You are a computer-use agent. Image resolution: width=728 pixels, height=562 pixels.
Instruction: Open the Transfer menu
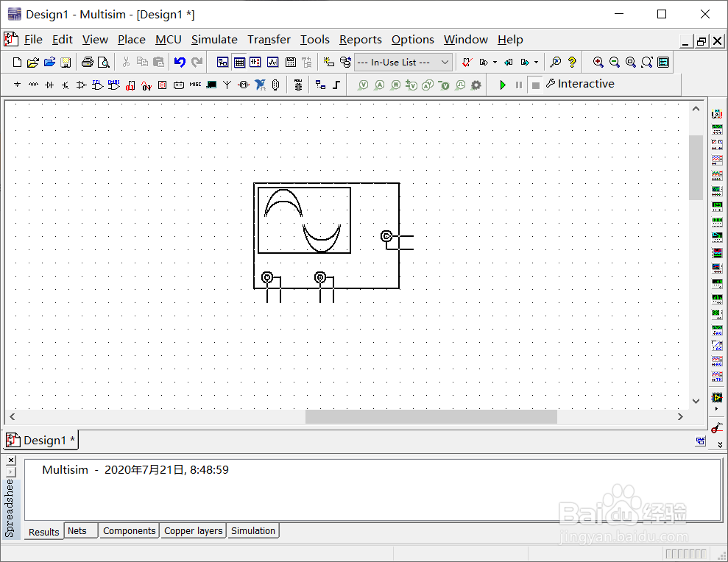pos(269,40)
